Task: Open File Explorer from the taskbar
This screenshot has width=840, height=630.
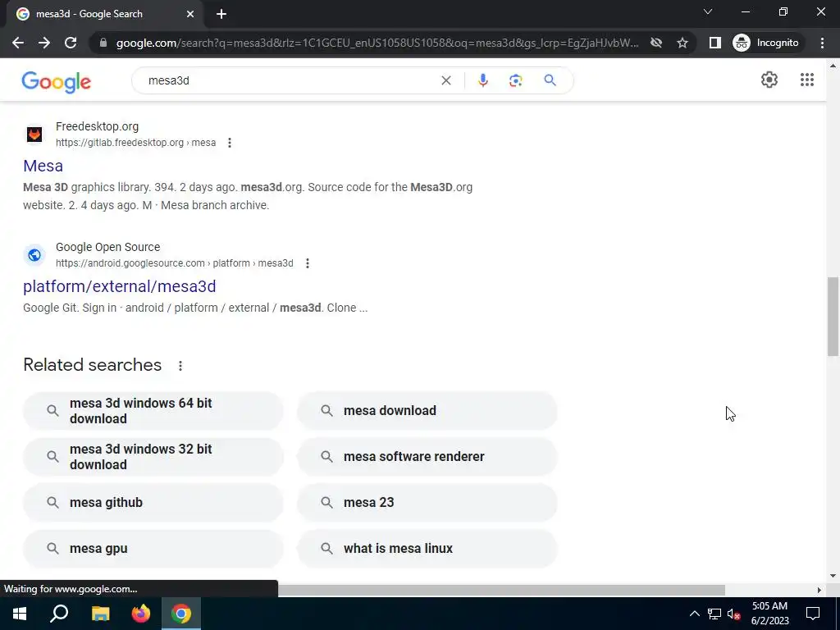Action: coord(100,614)
